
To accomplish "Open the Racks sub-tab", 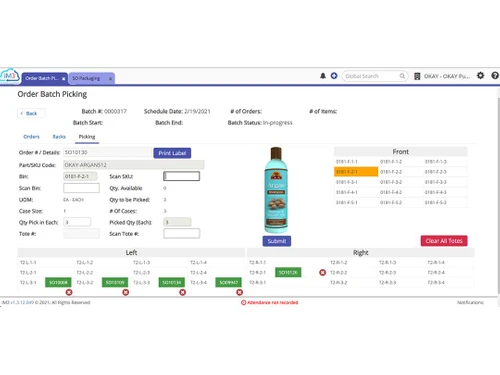I will click(x=59, y=137).
